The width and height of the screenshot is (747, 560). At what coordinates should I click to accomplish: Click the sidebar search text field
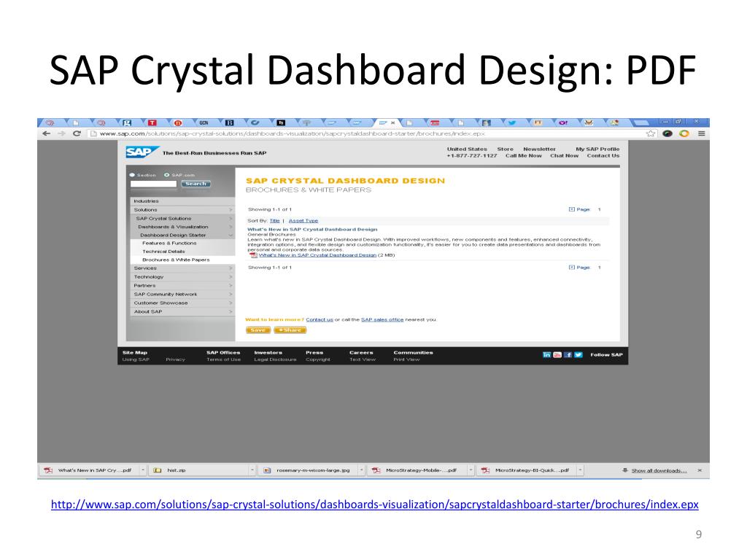click(153, 184)
